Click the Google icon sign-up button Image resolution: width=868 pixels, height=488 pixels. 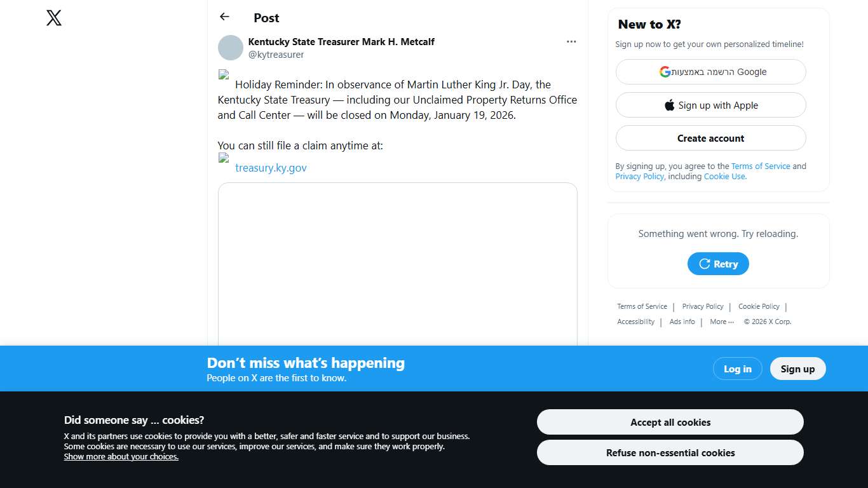[x=710, y=72]
